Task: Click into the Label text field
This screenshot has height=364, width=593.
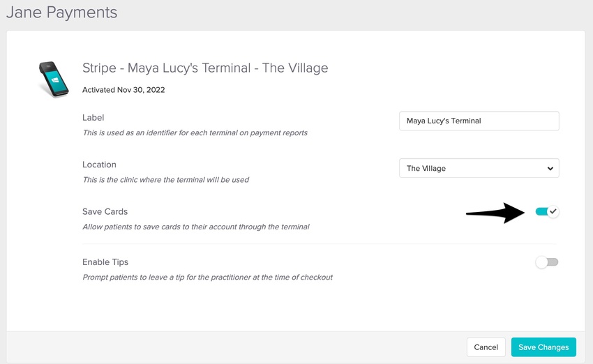Action: click(x=479, y=121)
